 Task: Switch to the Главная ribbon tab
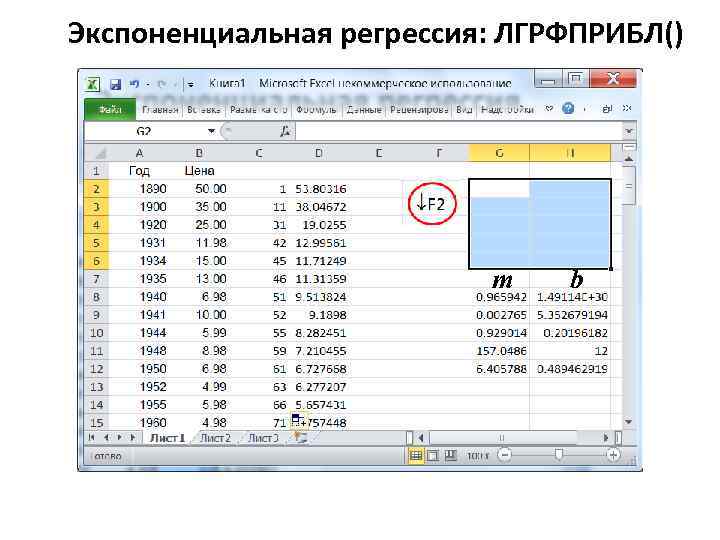[160, 110]
